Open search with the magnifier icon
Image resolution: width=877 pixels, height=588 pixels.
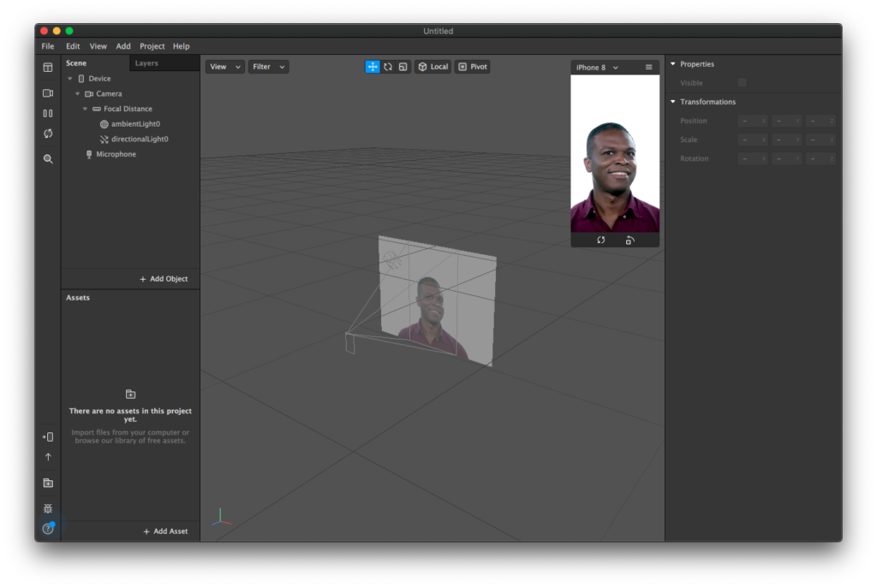48,158
